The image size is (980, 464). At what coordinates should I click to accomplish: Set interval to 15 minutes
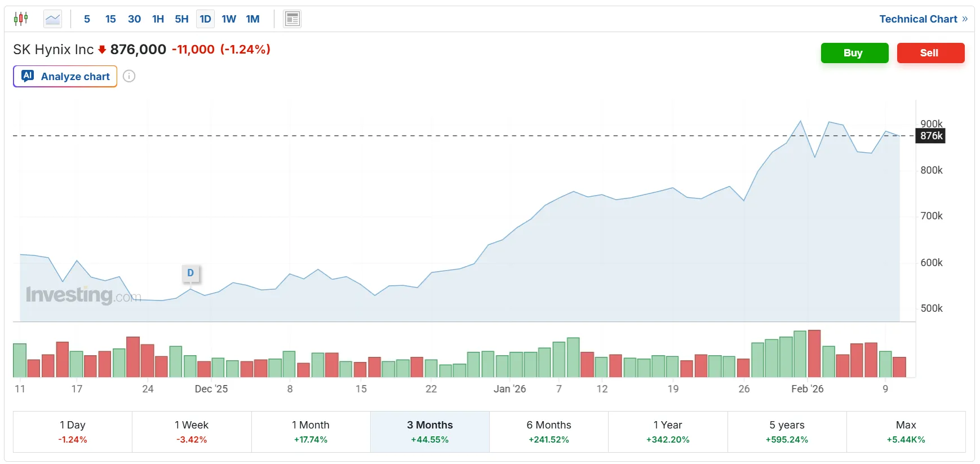[110, 19]
